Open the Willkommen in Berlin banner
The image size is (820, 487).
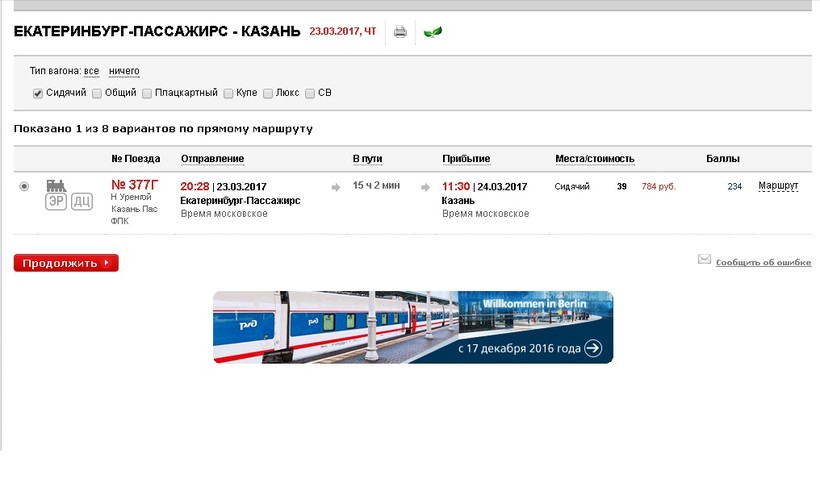[x=412, y=327]
